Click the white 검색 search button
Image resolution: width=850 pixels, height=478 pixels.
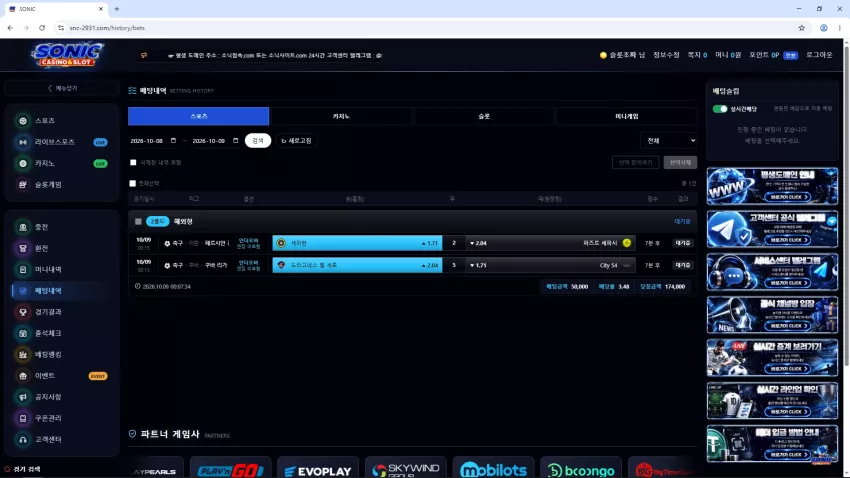click(x=257, y=140)
